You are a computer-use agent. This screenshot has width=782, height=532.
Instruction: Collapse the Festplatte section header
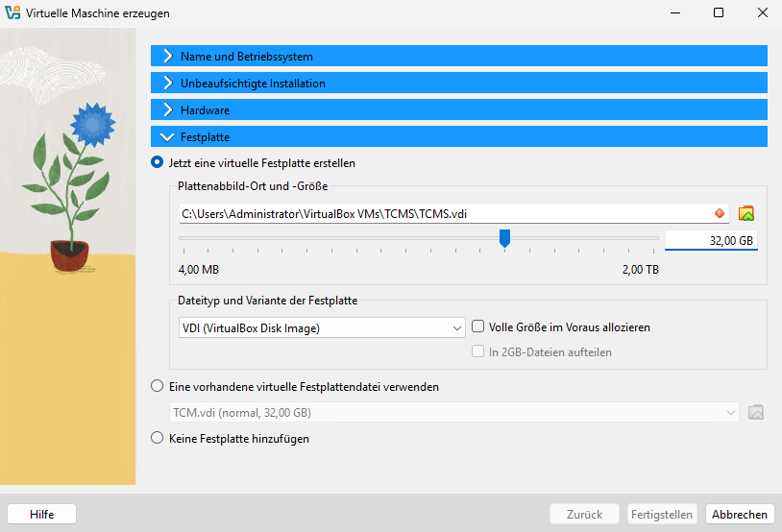459,137
